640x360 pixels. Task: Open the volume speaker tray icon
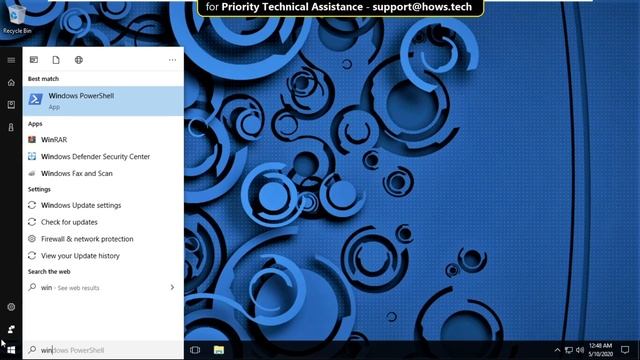(580, 350)
